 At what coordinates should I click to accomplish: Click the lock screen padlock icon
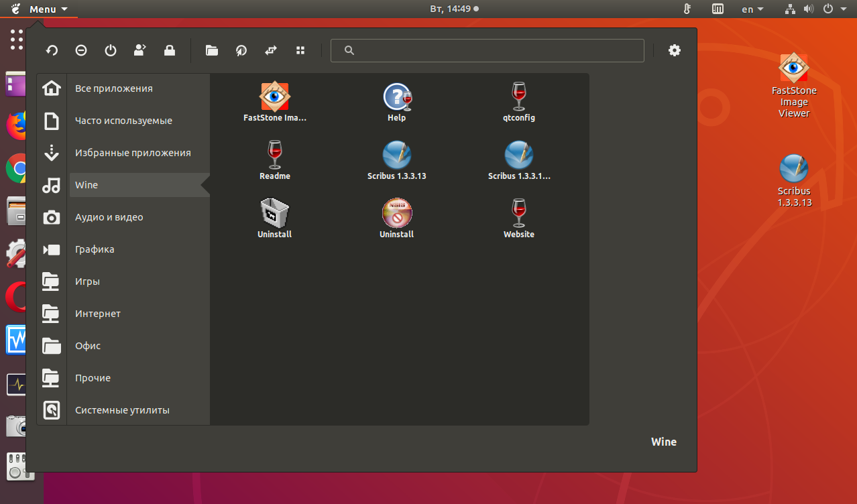[170, 50]
